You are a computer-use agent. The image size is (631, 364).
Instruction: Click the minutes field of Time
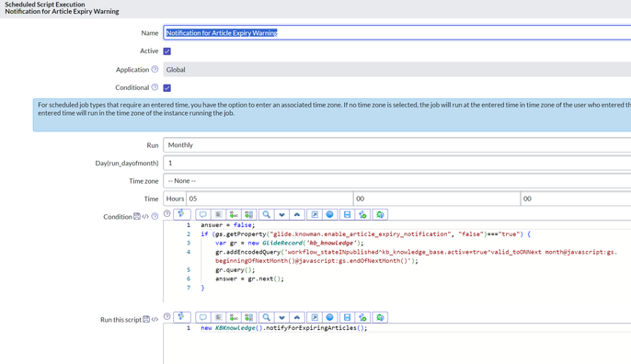point(437,199)
